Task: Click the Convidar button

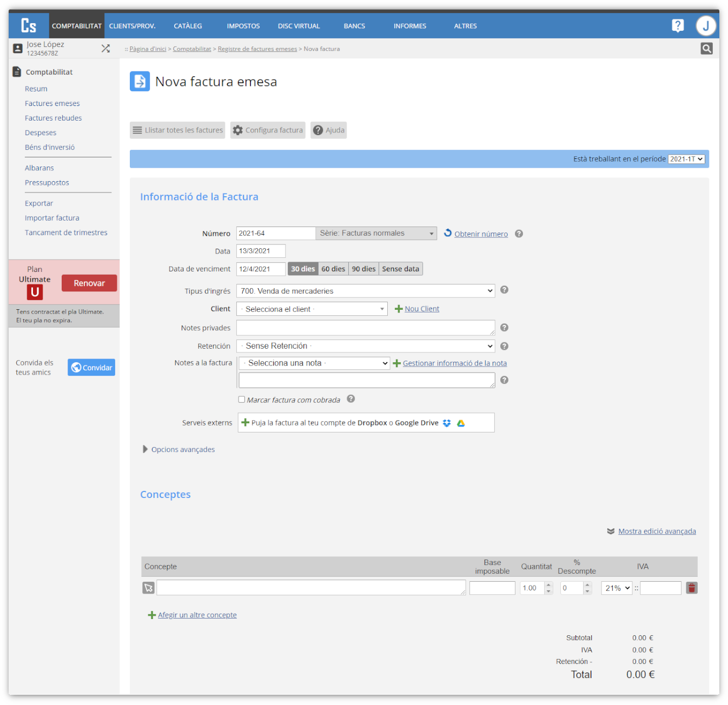Action: (91, 368)
